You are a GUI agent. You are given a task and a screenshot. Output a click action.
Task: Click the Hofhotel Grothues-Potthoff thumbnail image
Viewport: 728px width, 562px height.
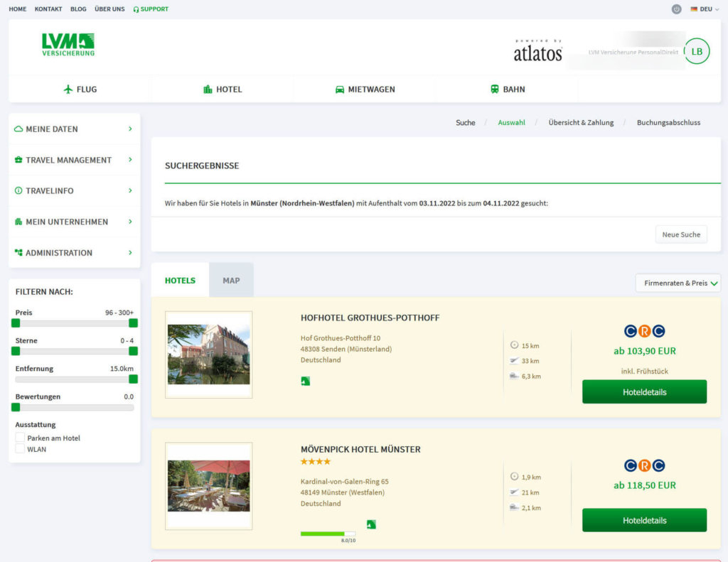tap(208, 354)
